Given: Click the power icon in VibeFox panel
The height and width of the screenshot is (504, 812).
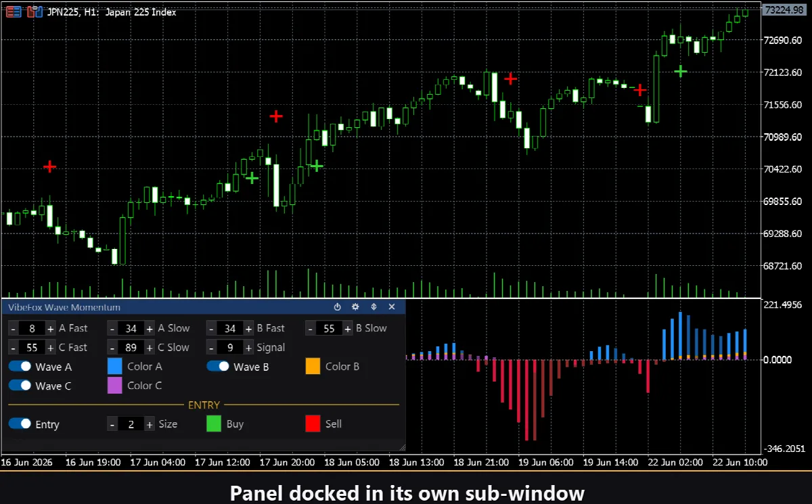Looking at the screenshot, I should coord(338,306).
